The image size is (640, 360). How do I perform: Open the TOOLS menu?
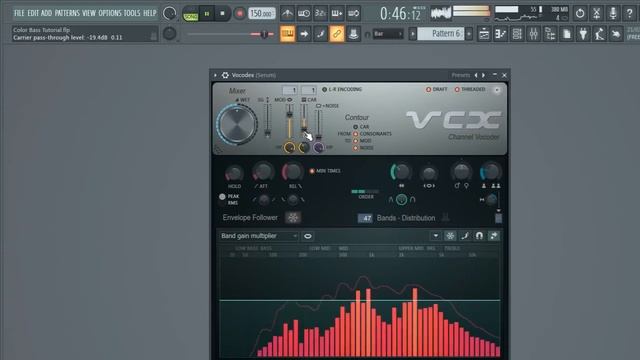point(132,13)
